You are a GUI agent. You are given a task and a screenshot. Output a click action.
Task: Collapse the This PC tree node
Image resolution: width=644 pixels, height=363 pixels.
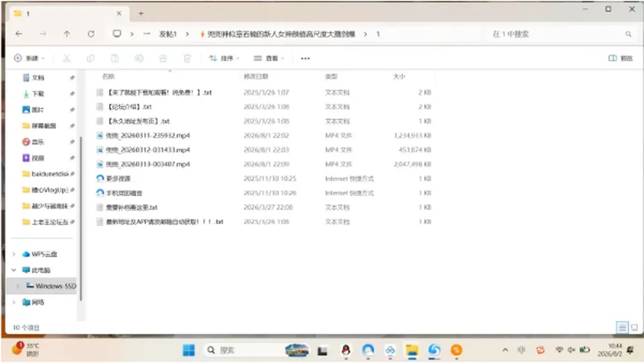14,270
